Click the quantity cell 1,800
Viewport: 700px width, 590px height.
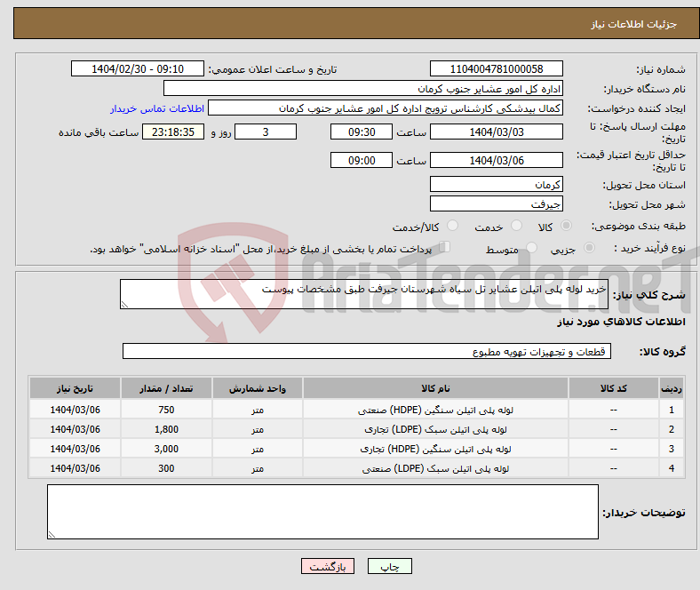166,429
